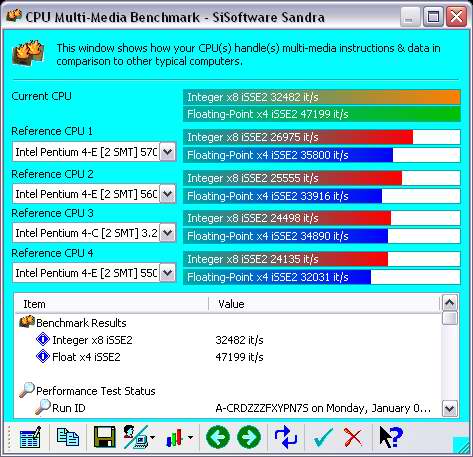Image resolution: width=473 pixels, height=457 pixels.
Task: Refresh benchmark with the blue arrows icon
Action: (x=286, y=437)
